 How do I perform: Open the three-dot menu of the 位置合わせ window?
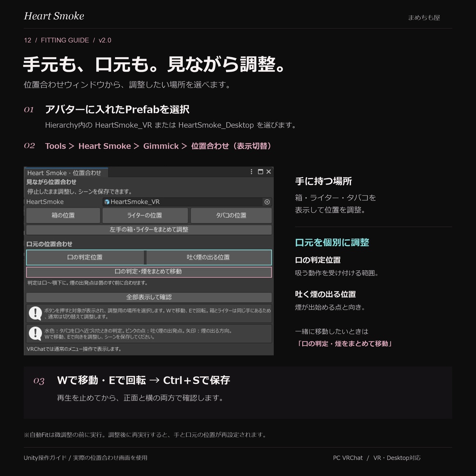[251, 172]
